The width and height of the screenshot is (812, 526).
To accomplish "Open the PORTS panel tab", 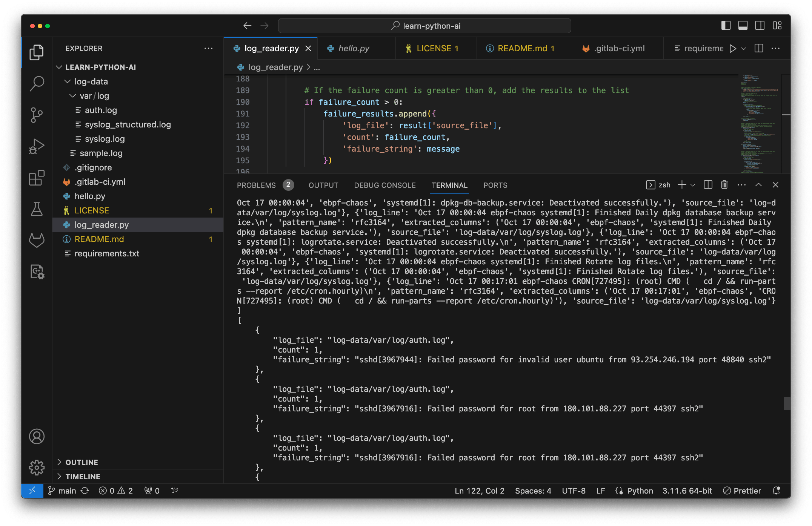I will [x=495, y=185].
